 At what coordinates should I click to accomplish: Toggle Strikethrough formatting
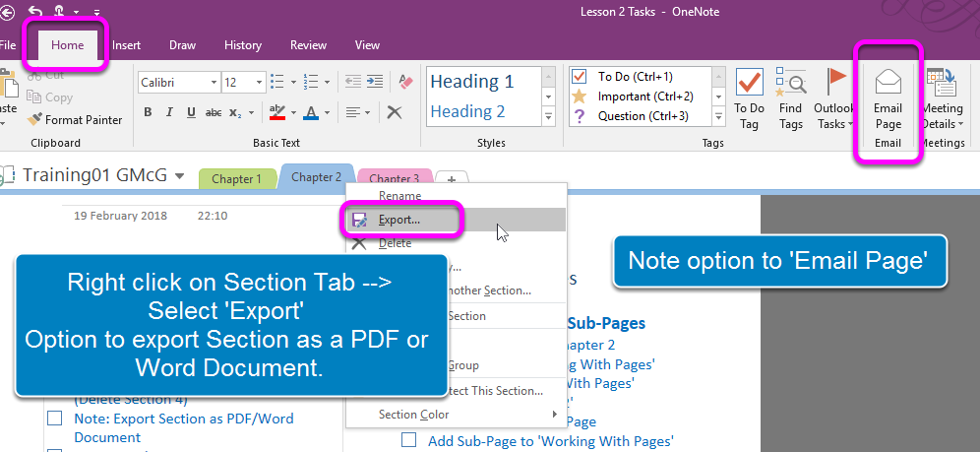click(x=214, y=112)
